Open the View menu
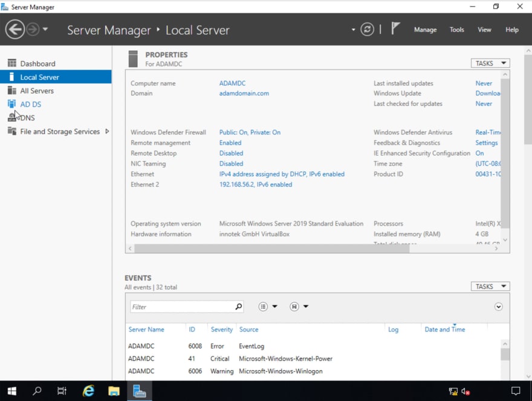 click(x=484, y=30)
